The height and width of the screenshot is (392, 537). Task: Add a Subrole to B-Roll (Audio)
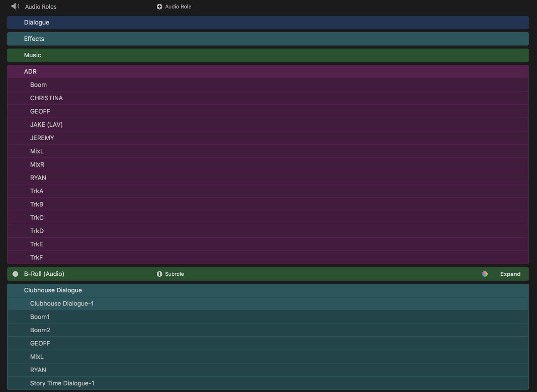pyautogui.click(x=170, y=274)
